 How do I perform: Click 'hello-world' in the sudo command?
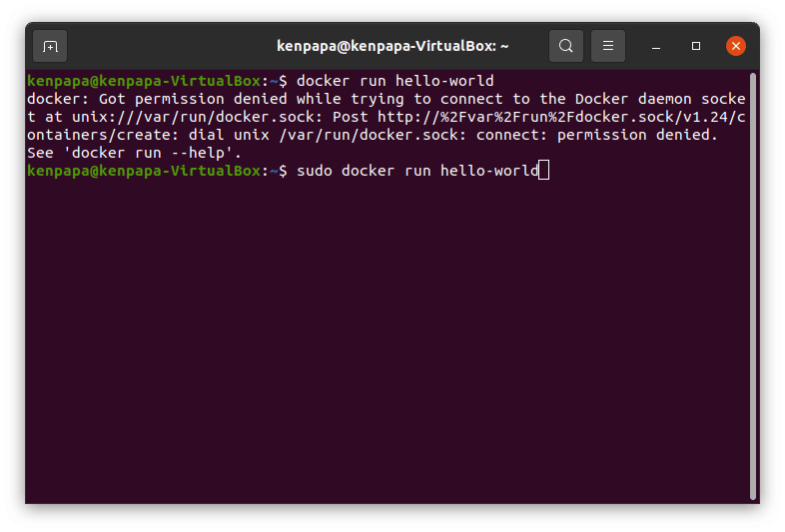489,171
